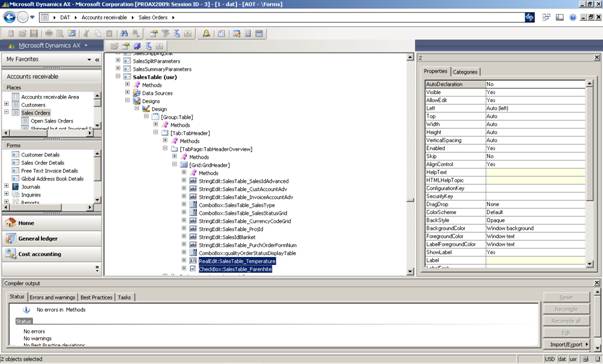603x364 pixels.
Task: Click the BackgroundColor property value
Action: (535, 228)
